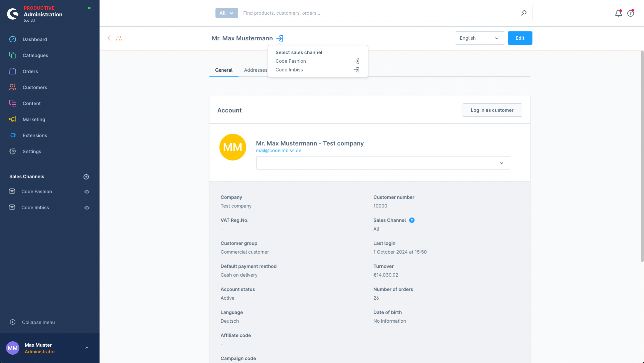Click the login icon next to Mr. Max Mustermann

(x=280, y=38)
